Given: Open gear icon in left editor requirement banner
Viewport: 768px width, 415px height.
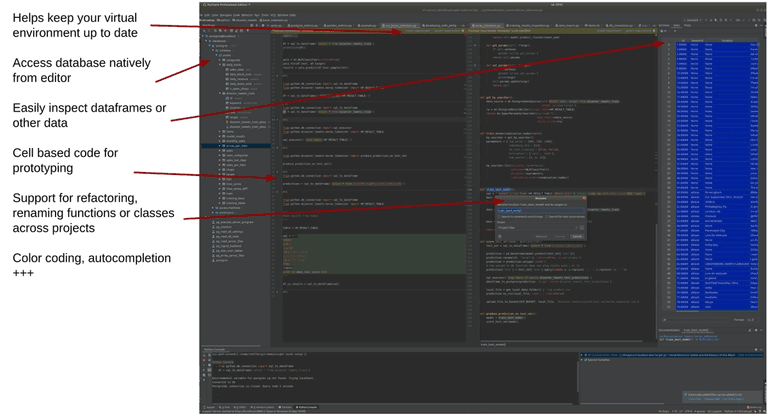Looking at the screenshot, I should pyautogui.click(x=462, y=31).
